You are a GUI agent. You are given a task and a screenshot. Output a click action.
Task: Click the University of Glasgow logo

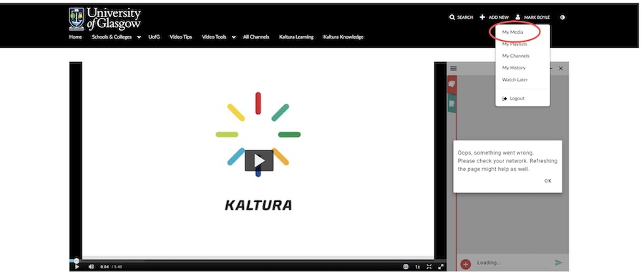104,19
